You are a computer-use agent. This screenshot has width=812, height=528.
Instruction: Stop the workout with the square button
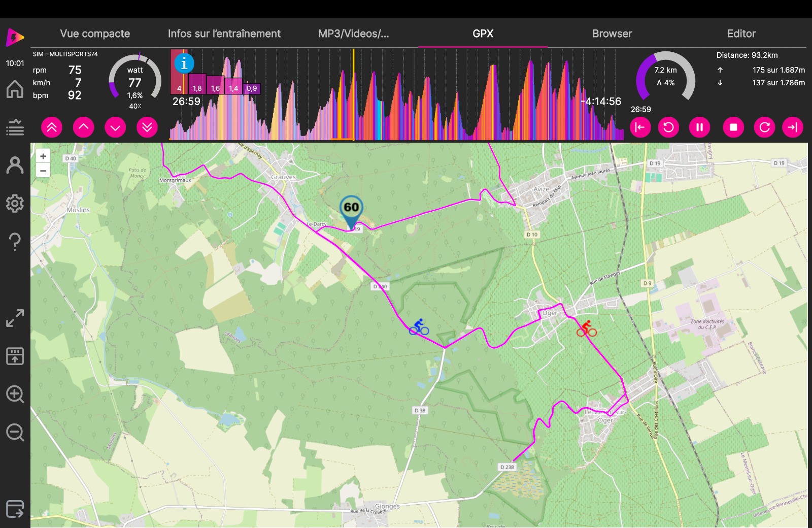coord(733,127)
